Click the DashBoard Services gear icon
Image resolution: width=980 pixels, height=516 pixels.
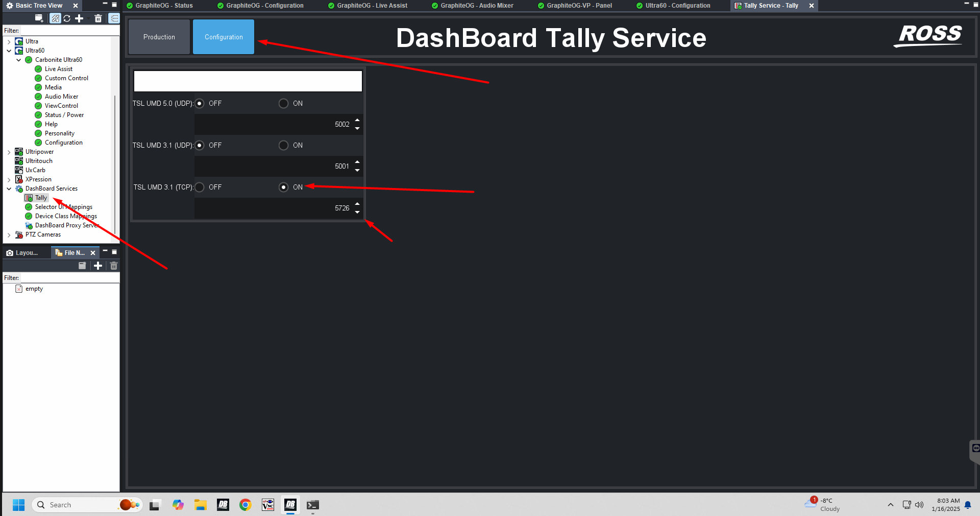[19, 189]
